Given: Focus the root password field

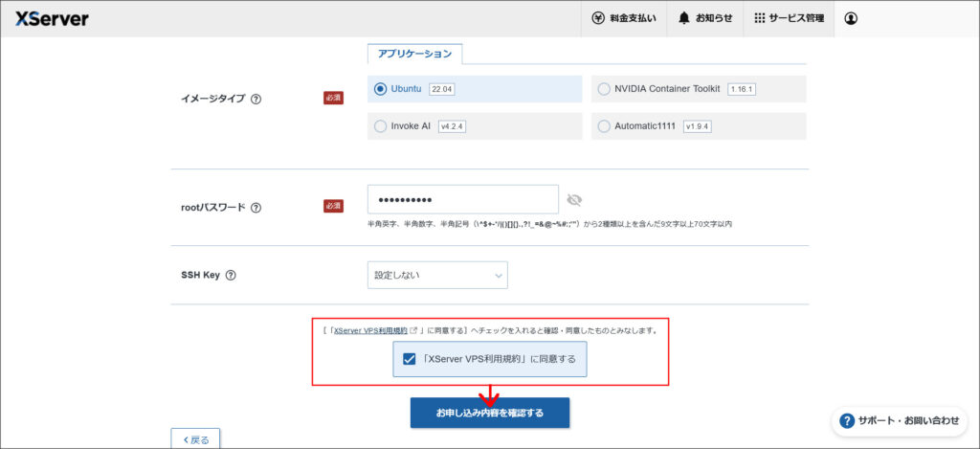Looking at the screenshot, I should (x=463, y=199).
